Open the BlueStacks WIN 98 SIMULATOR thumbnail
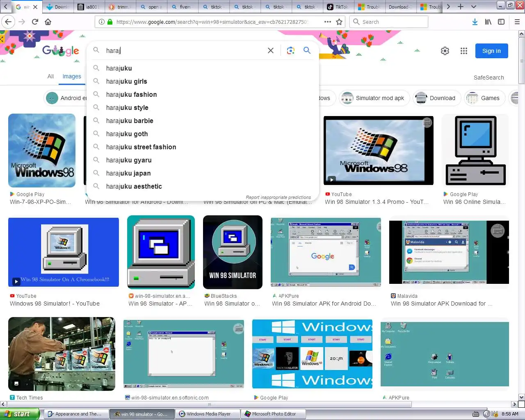The height and width of the screenshot is (420, 525). [233, 252]
